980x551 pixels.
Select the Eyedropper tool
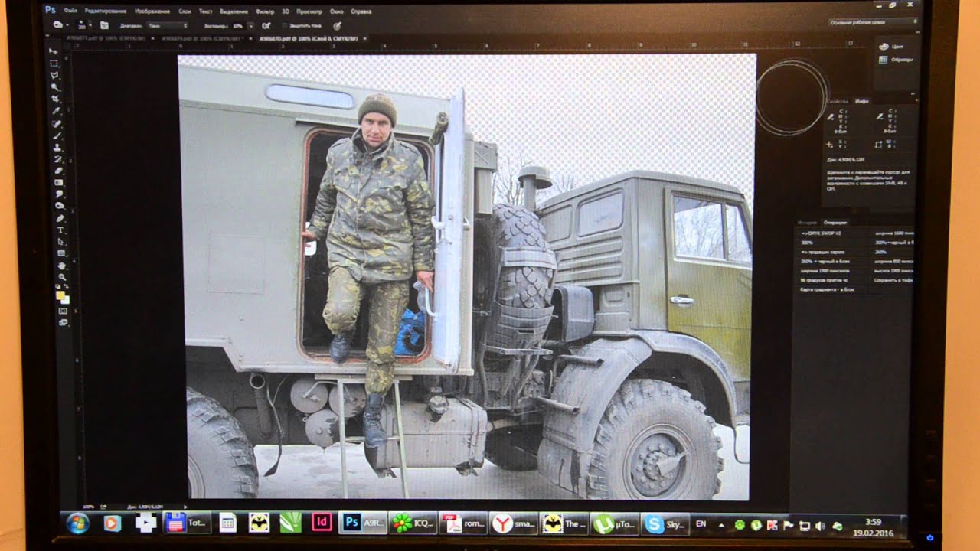(56, 111)
